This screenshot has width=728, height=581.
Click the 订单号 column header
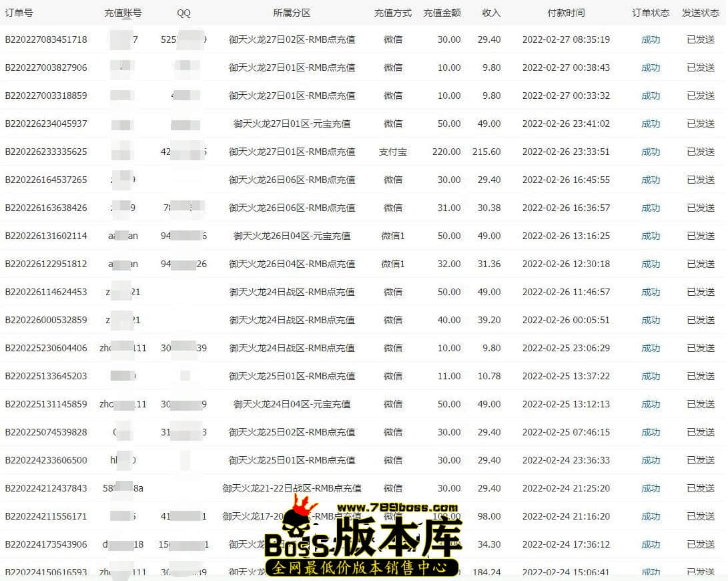pos(19,13)
